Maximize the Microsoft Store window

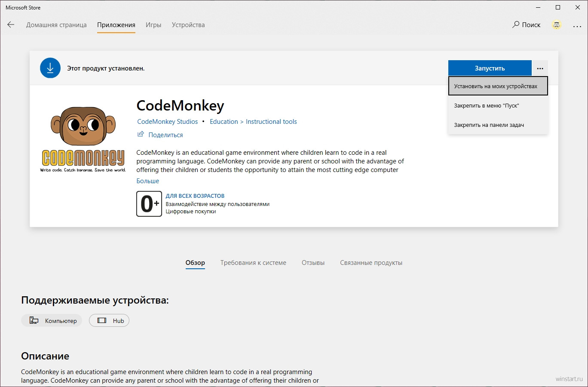(x=558, y=7)
